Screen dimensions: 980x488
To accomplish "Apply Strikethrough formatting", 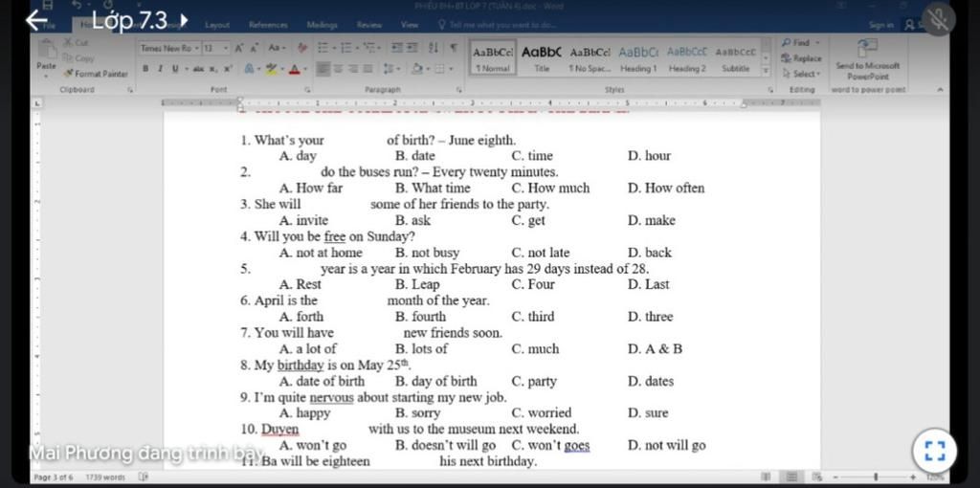I will 198,69.
